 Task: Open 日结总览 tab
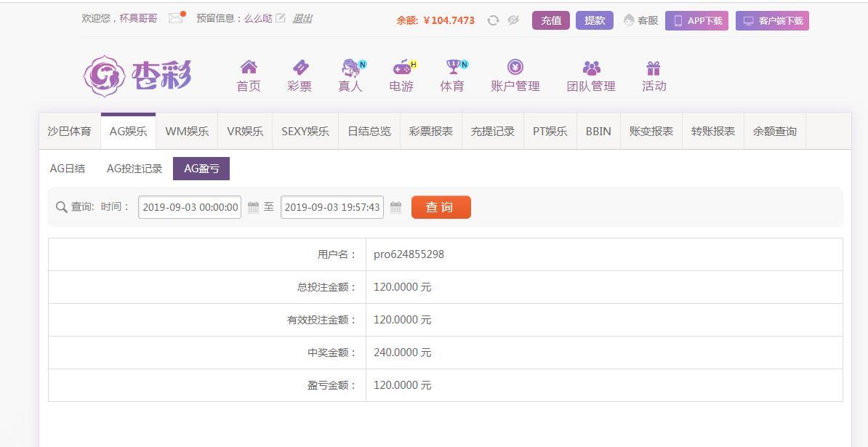pos(369,131)
